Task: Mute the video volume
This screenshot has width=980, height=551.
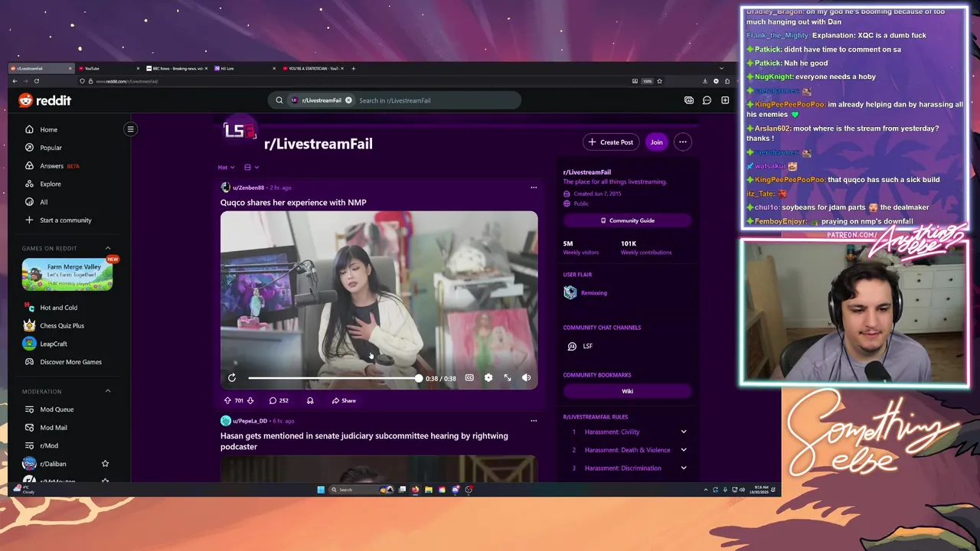Action: pos(526,378)
